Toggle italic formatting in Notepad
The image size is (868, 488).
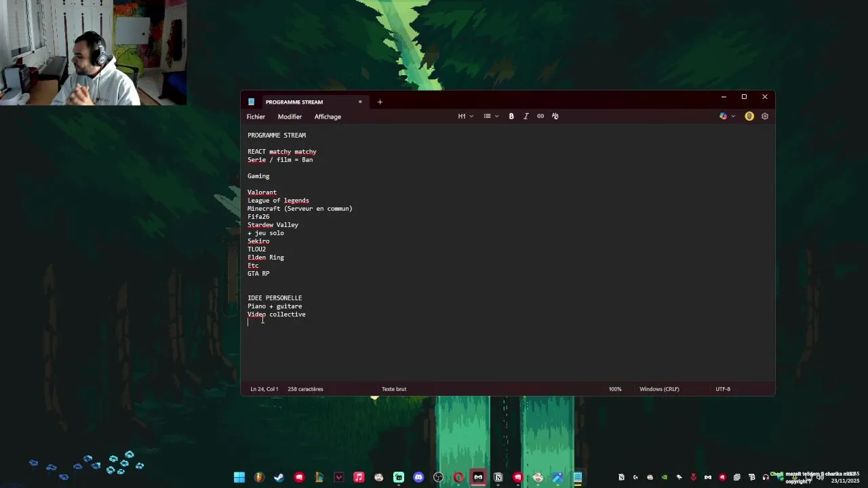click(526, 116)
